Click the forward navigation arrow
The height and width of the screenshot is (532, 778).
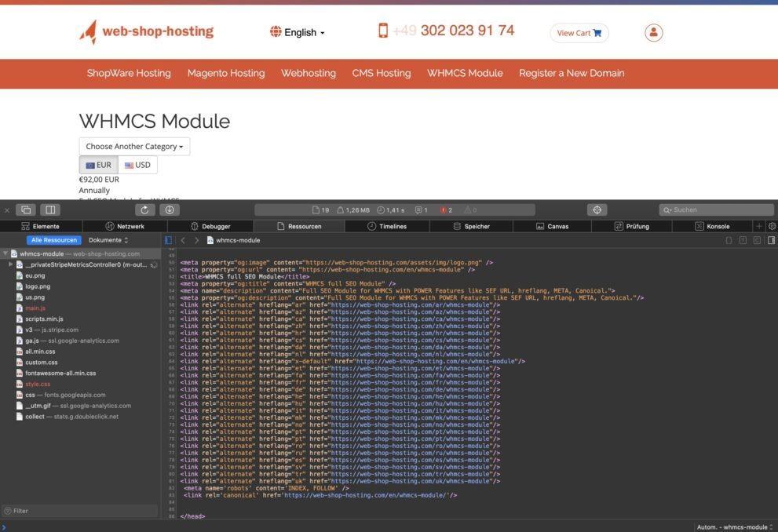click(x=196, y=240)
